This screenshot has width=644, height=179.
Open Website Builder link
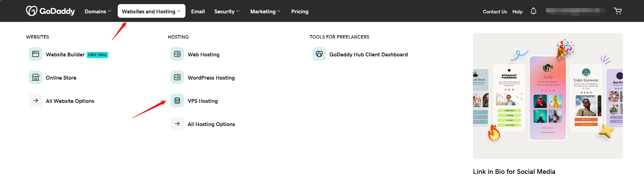tap(65, 54)
